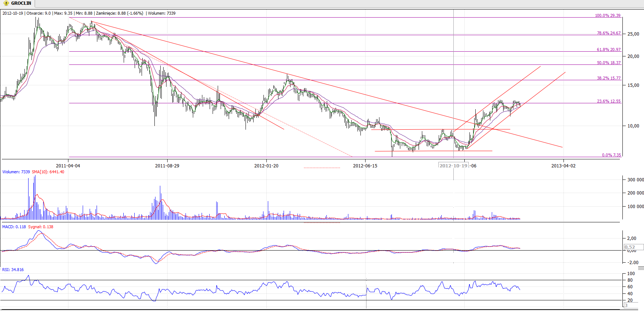
Task: Click the MACD axis 2,00 label
Action: pos(632,238)
